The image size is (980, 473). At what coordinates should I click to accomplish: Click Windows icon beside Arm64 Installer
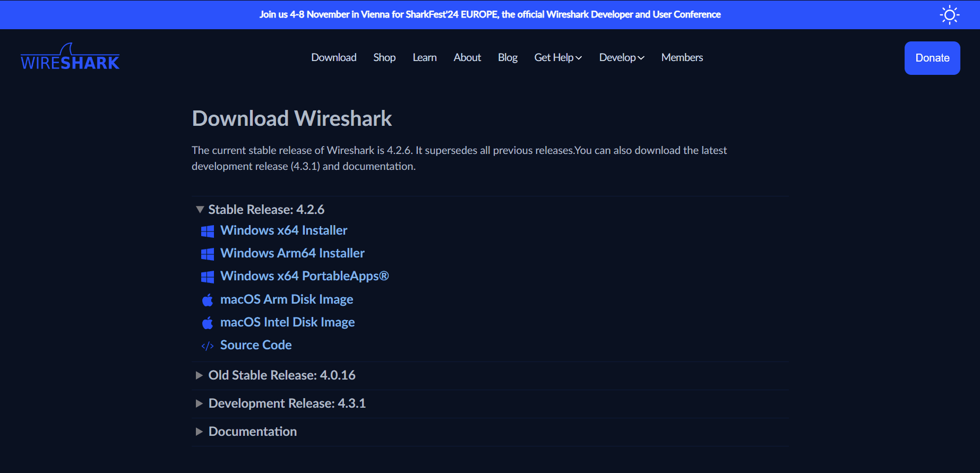click(x=208, y=254)
